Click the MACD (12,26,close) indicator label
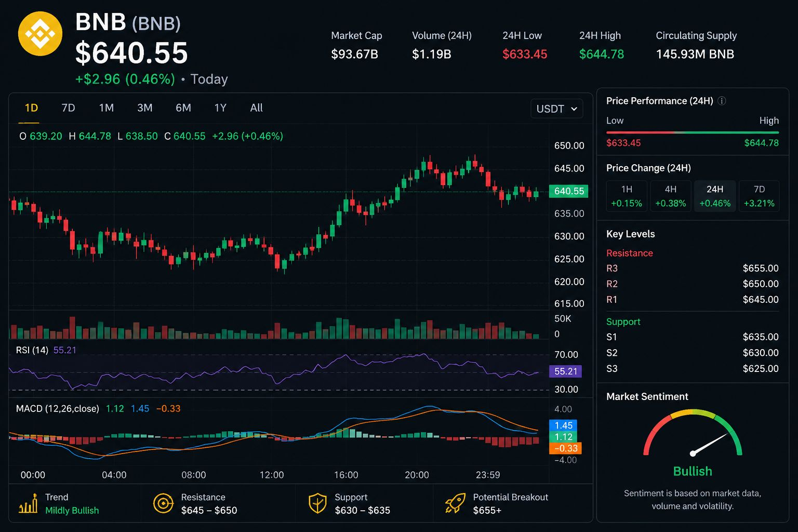Image resolution: width=798 pixels, height=532 pixels. tap(57, 409)
